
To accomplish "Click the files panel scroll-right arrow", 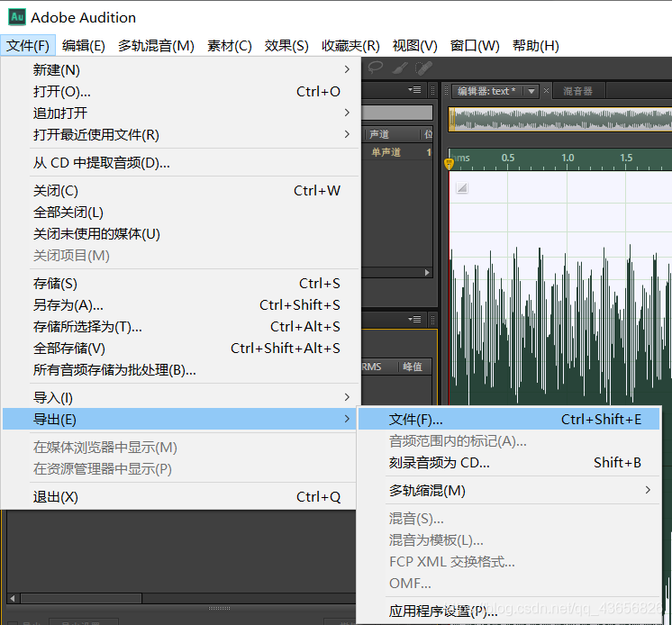I will point(427,273).
